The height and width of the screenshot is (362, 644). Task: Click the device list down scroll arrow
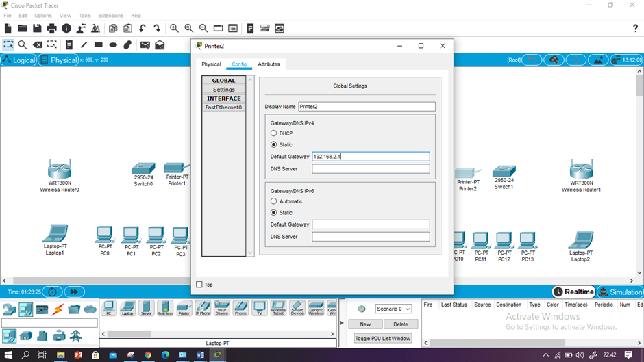[x=250, y=253]
